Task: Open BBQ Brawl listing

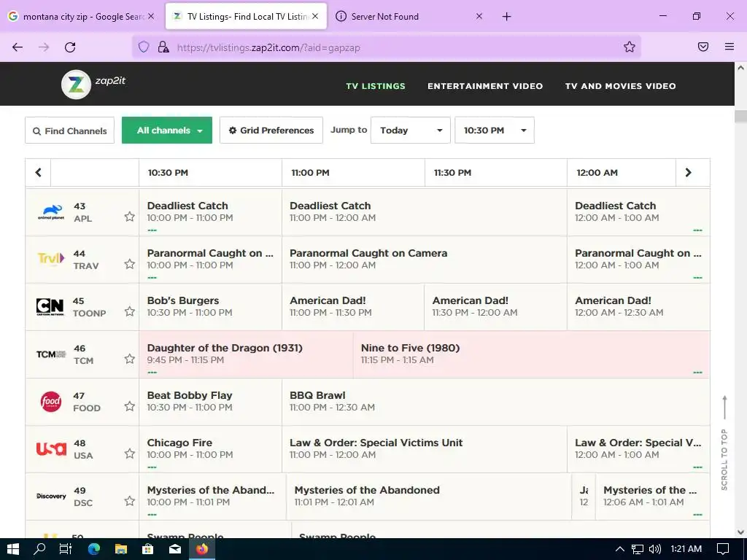Action: 495,402
